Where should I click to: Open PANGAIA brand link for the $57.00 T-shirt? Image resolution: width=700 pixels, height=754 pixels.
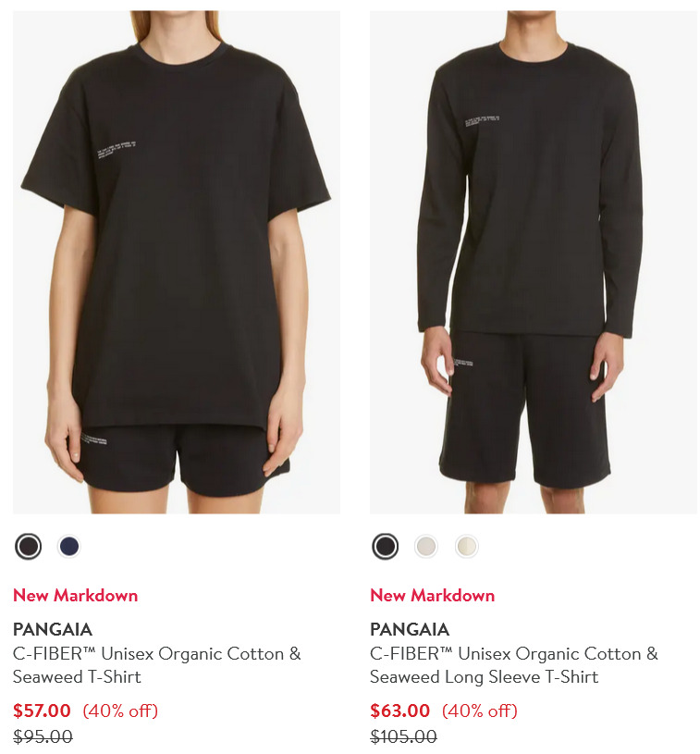(53, 629)
